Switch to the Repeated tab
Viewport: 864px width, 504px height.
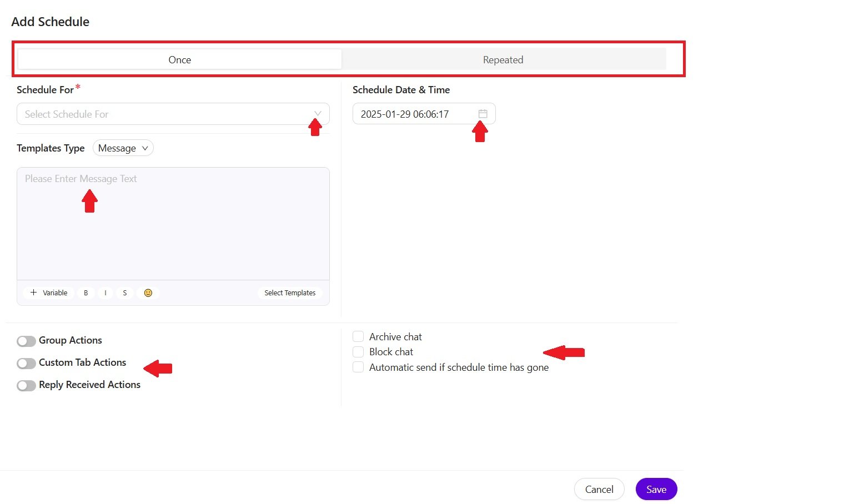503,59
